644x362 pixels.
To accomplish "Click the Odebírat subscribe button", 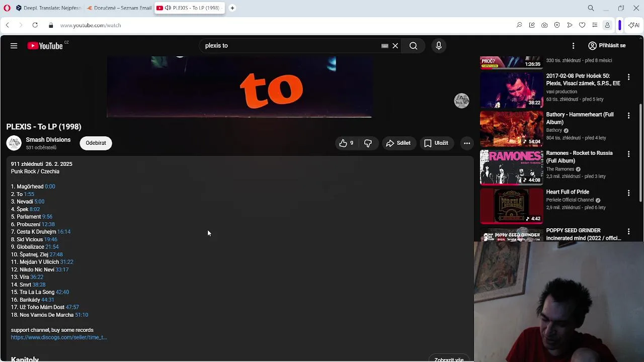I will [96, 143].
